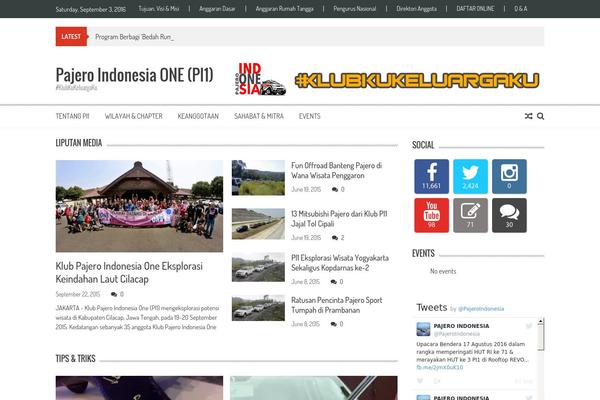The height and width of the screenshot is (400, 600).
Task: Click tweets widget scrollbar up arrow
Action: point(540,322)
